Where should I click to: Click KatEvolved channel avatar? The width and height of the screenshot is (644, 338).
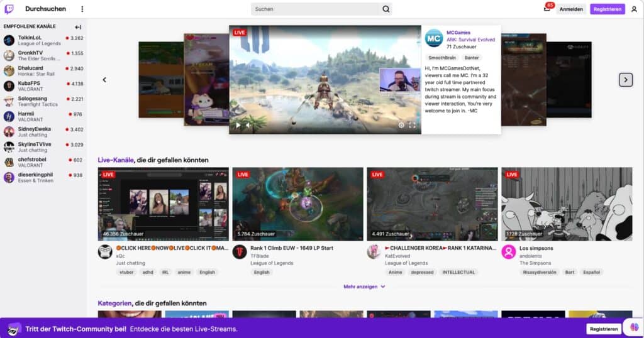pyautogui.click(x=374, y=251)
